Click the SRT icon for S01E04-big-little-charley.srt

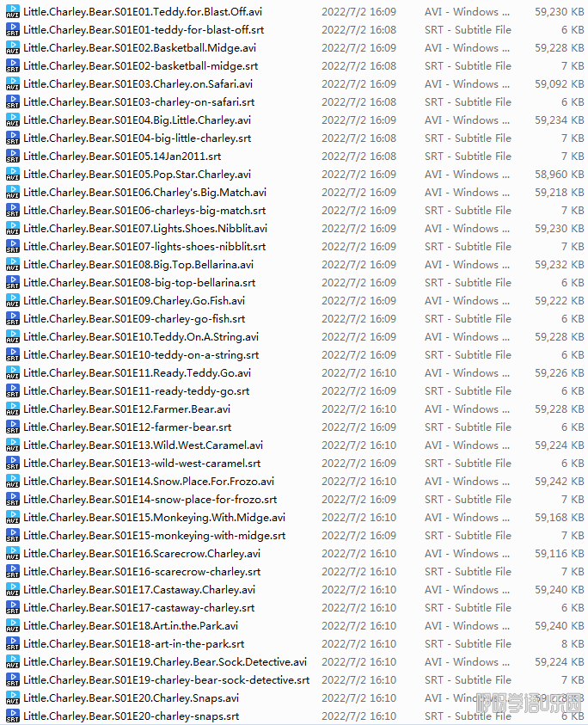point(13,138)
